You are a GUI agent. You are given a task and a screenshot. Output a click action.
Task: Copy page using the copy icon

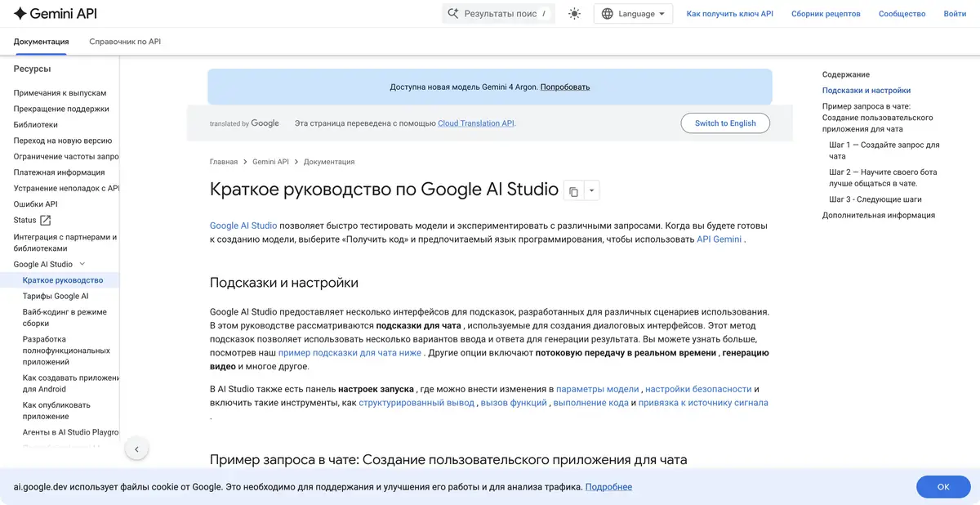(x=573, y=191)
